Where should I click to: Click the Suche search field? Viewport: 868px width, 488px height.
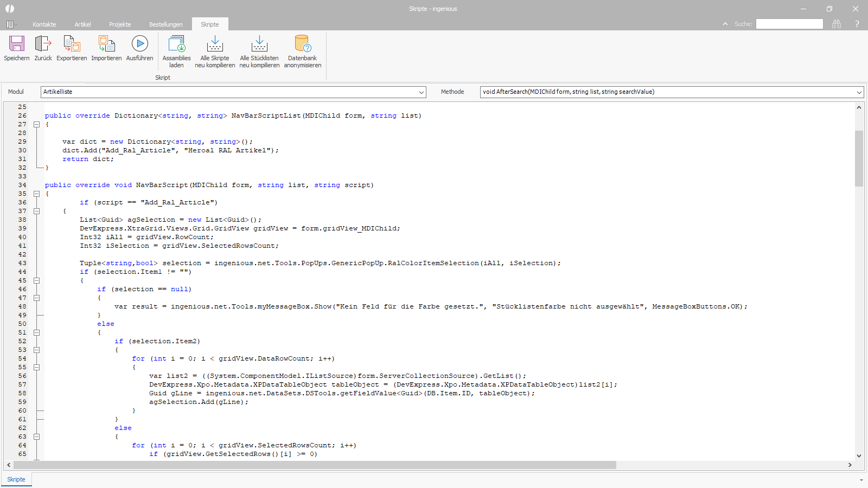click(789, 24)
